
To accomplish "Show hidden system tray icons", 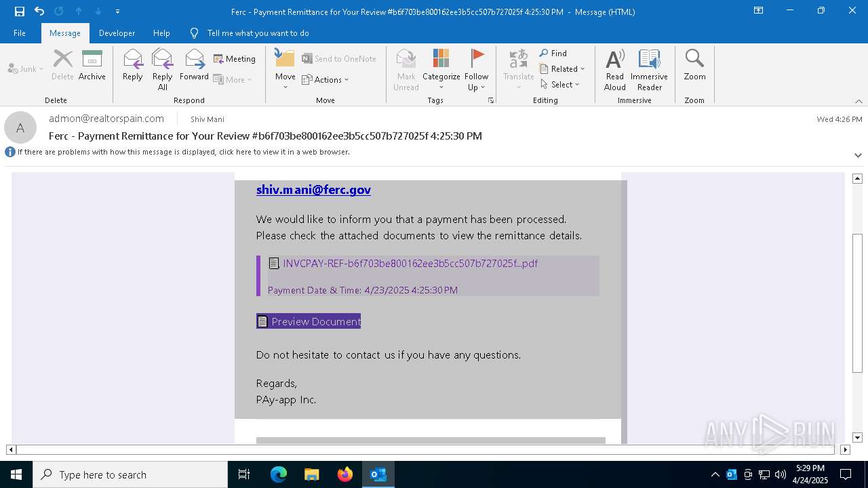I will 715,474.
